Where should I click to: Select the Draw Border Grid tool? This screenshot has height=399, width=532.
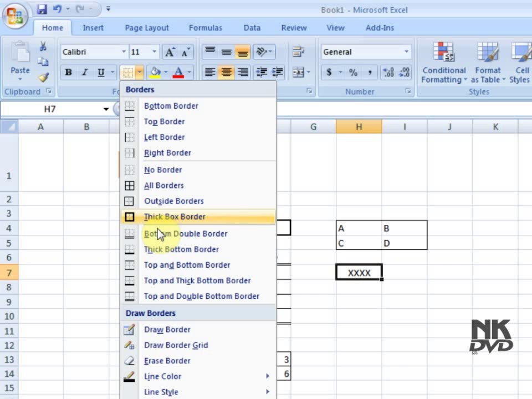click(198, 345)
